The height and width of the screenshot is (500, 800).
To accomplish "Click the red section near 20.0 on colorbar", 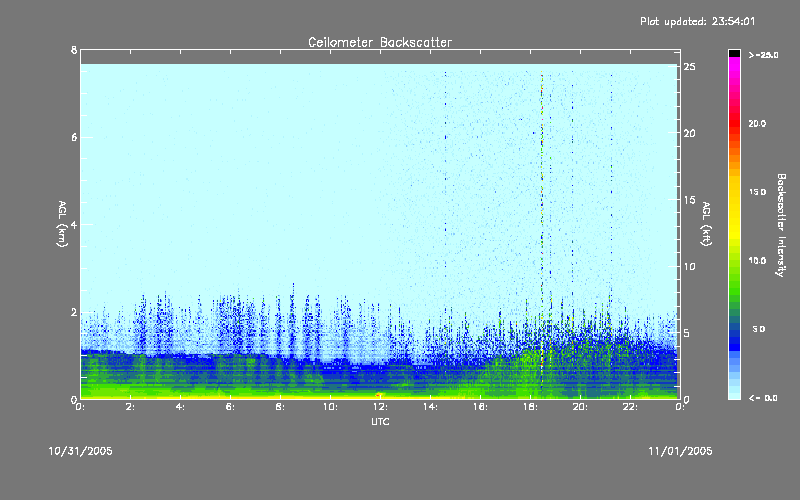I will click(734, 122).
